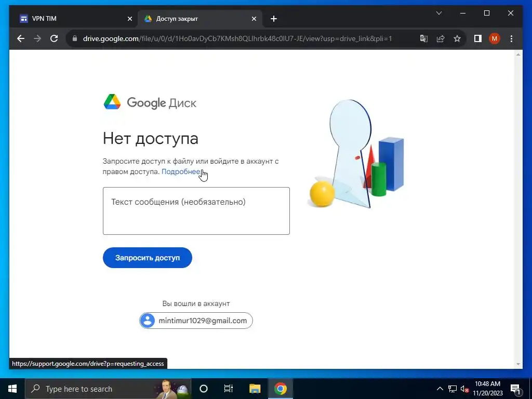Open the Chrome profile avatar M
This screenshot has height=399, width=532.
[495, 38]
